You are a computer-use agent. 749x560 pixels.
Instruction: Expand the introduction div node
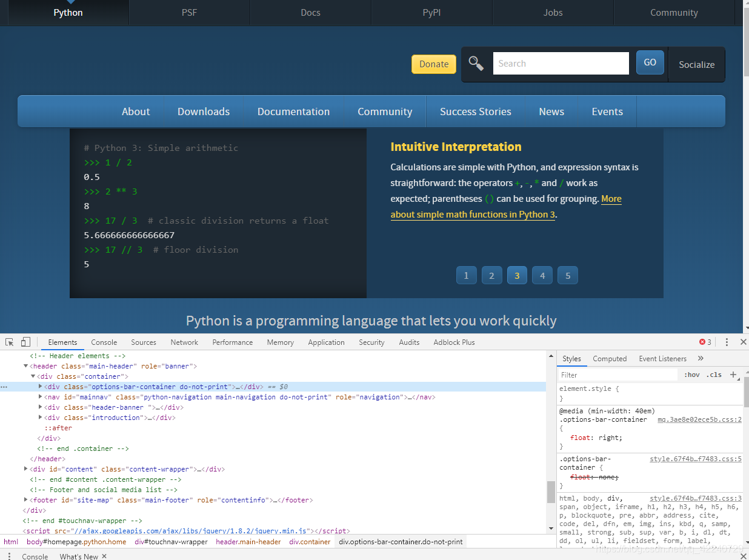[x=41, y=418]
